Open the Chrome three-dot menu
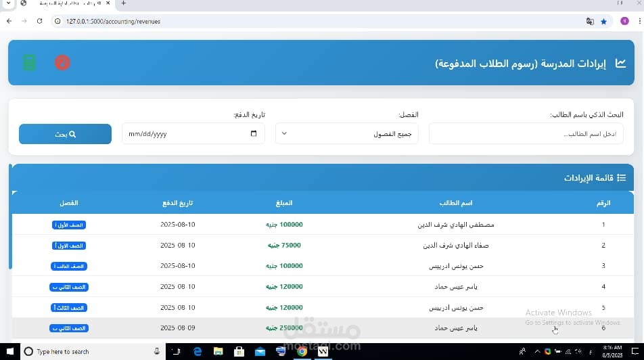Viewport: 644px width, 360px height. tap(639, 21)
